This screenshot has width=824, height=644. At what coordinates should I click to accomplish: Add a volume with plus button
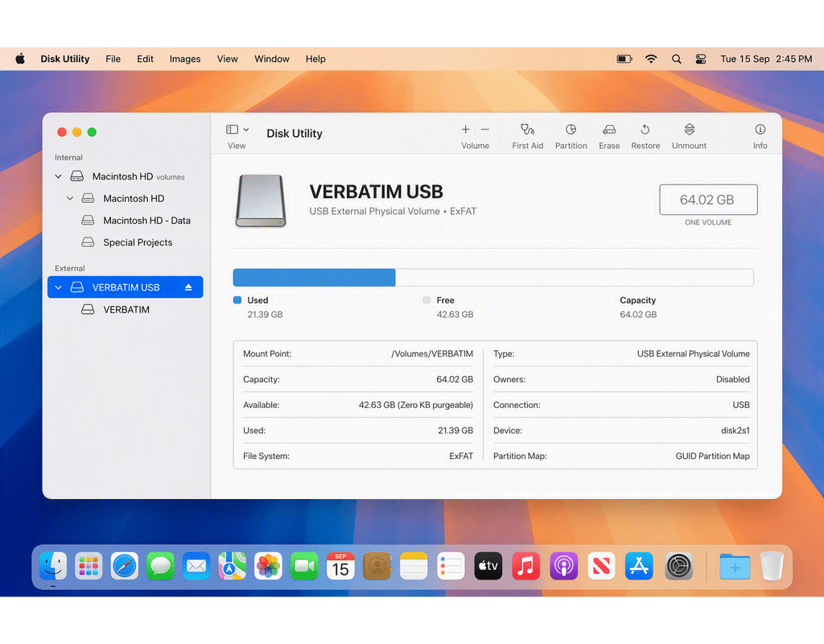(x=466, y=130)
